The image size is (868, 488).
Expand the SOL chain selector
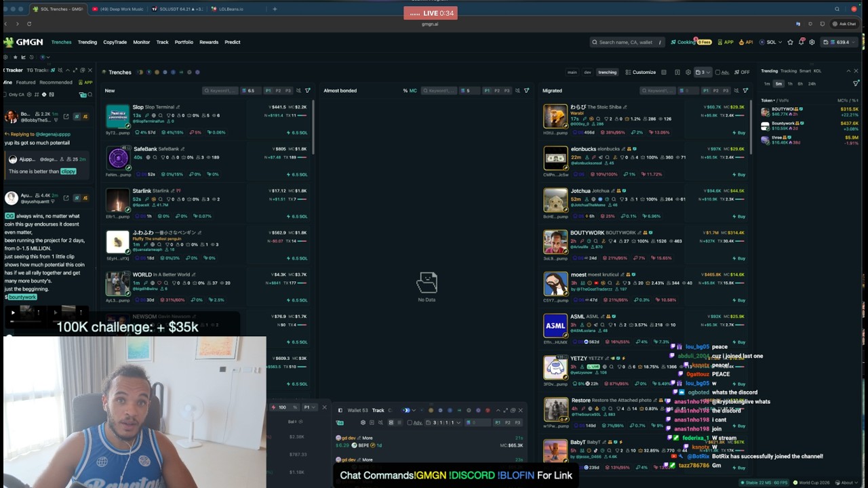click(771, 42)
